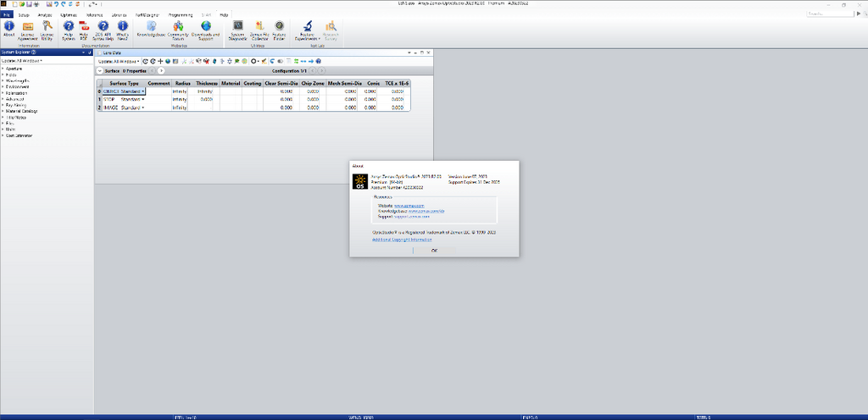Switch to the Tolerance ribbon tab
Screen dimensions: 868x420
click(x=94, y=15)
